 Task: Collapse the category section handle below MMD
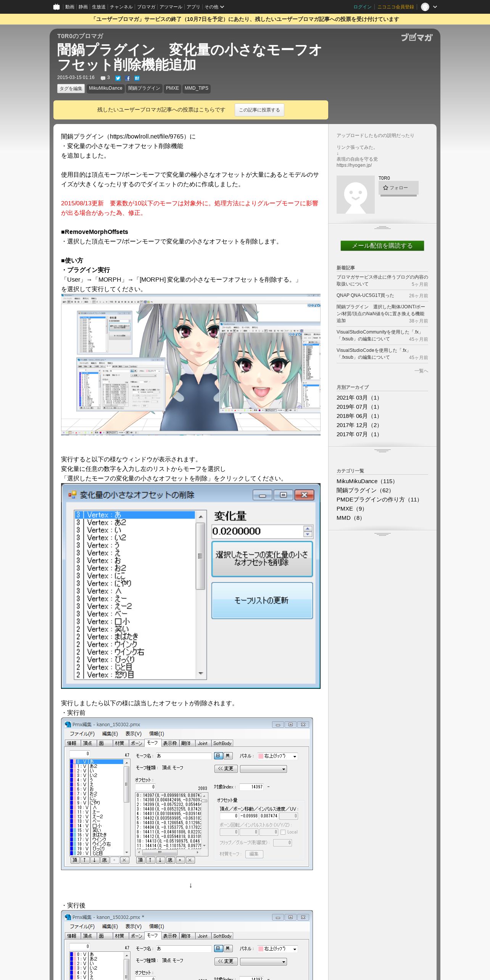click(x=382, y=534)
